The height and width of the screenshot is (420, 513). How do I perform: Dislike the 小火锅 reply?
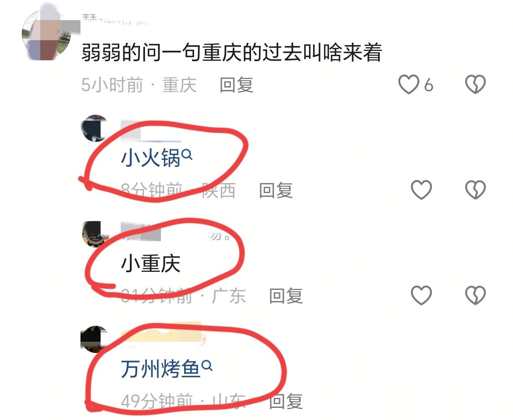click(x=475, y=190)
